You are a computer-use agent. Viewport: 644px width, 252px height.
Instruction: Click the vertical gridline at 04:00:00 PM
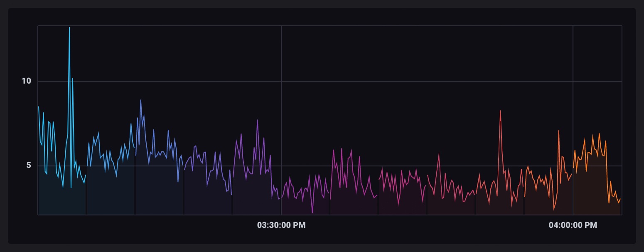click(x=573, y=83)
